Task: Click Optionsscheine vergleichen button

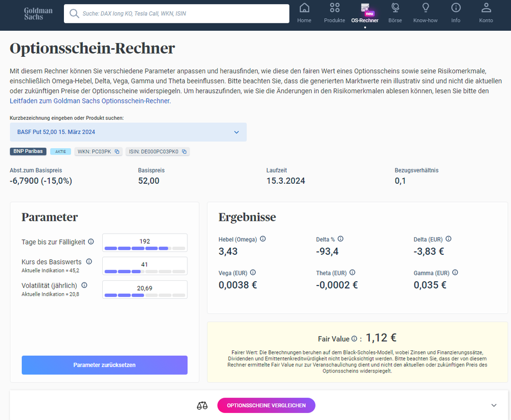Action: tap(266, 405)
